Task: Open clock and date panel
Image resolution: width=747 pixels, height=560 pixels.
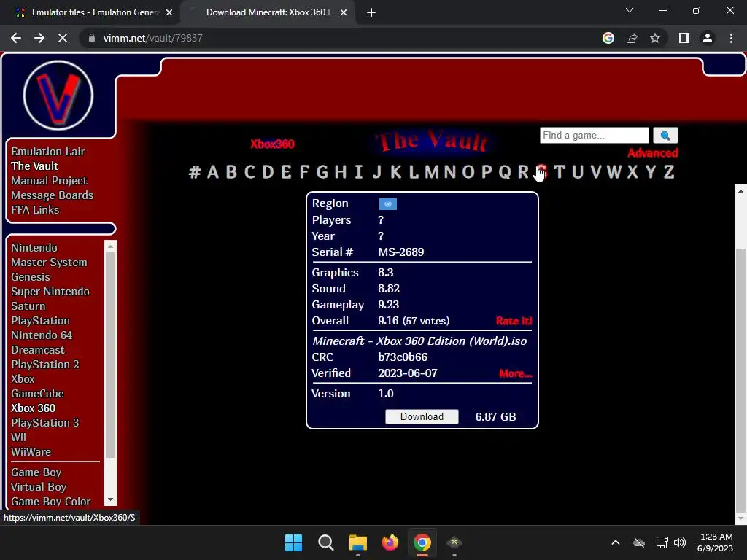Action: click(715, 542)
